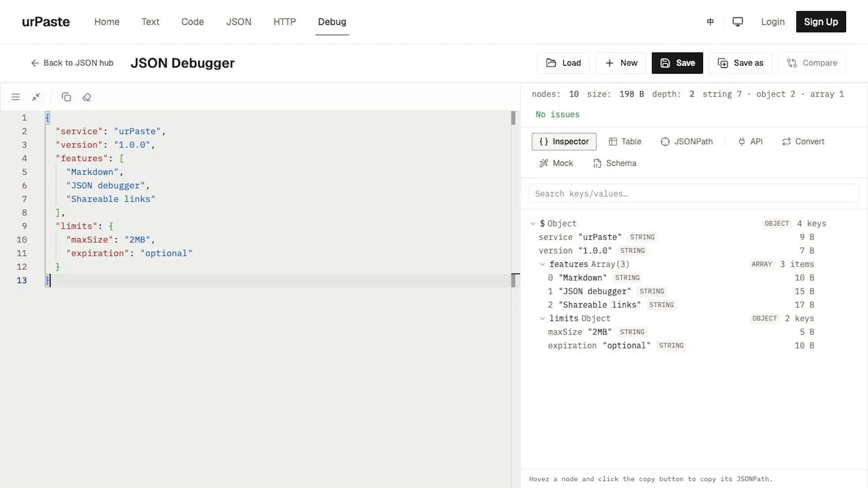Create a New document
This screenshot has height=488, width=868.
point(621,63)
